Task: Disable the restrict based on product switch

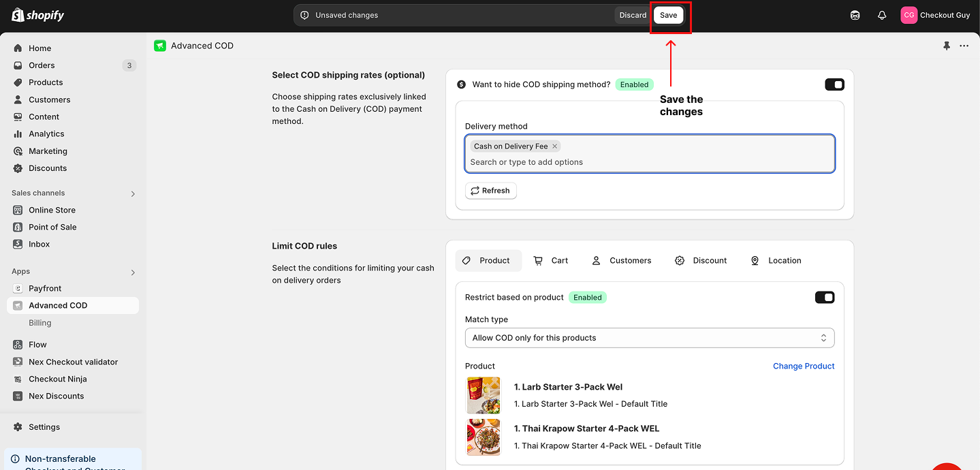Action: point(824,298)
